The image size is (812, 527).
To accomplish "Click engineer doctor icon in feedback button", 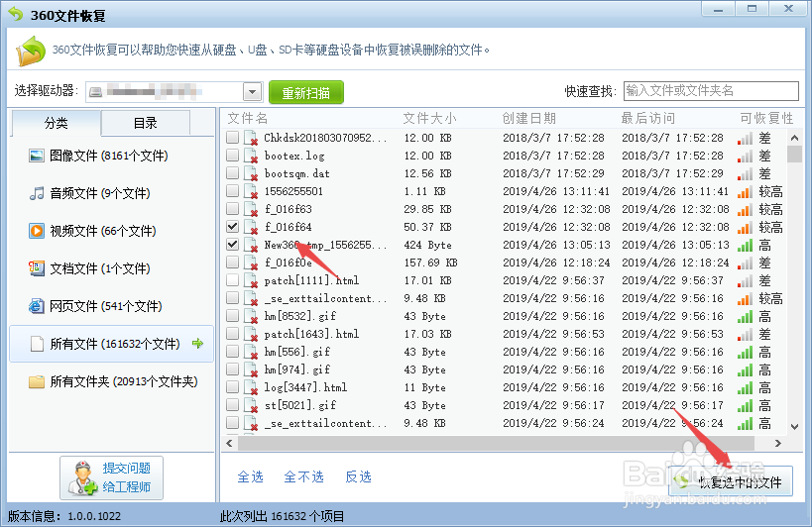I will tap(83, 478).
